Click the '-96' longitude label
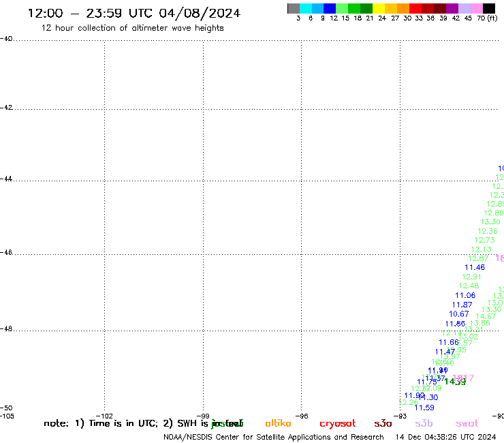Image resolution: width=504 pixels, height=443 pixels. click(302, 416)
